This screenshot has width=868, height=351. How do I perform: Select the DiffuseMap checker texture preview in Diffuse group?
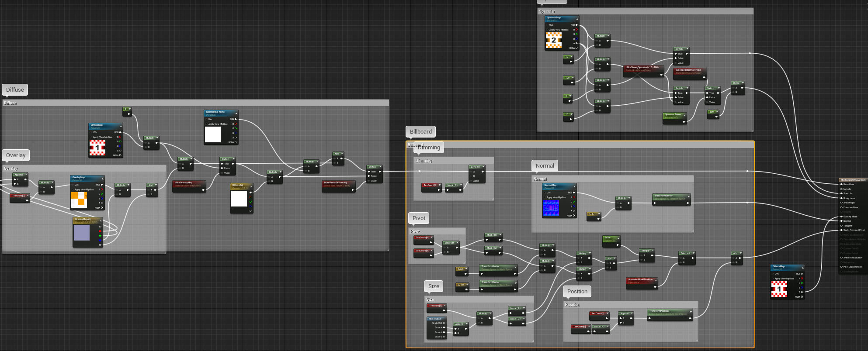[x=97, y=148]
